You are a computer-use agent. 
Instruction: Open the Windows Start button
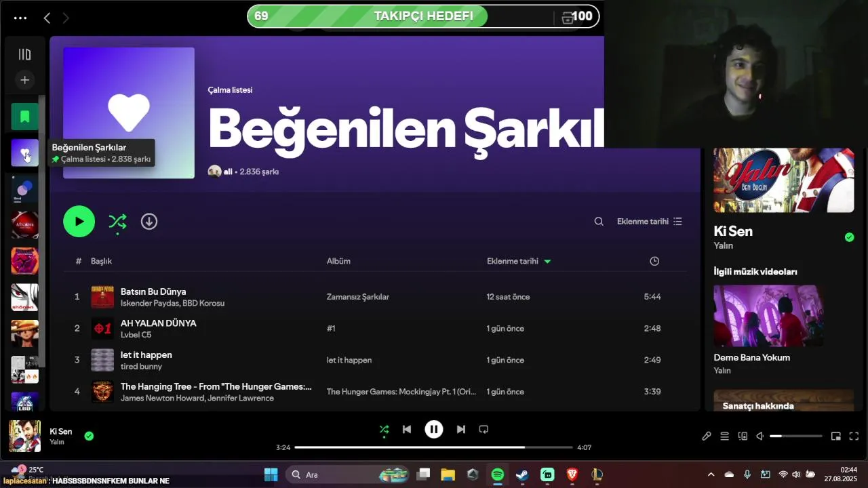tap(271, 474)
